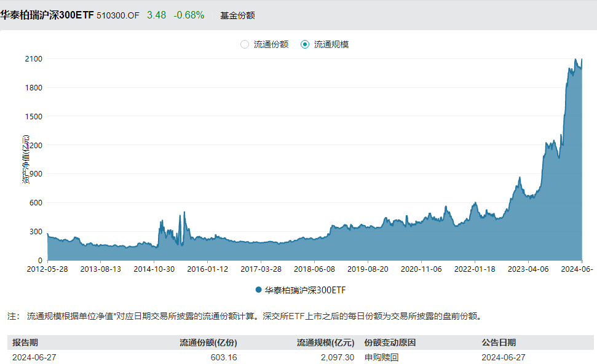Click the 公告日期 column header

click(499, 342)
